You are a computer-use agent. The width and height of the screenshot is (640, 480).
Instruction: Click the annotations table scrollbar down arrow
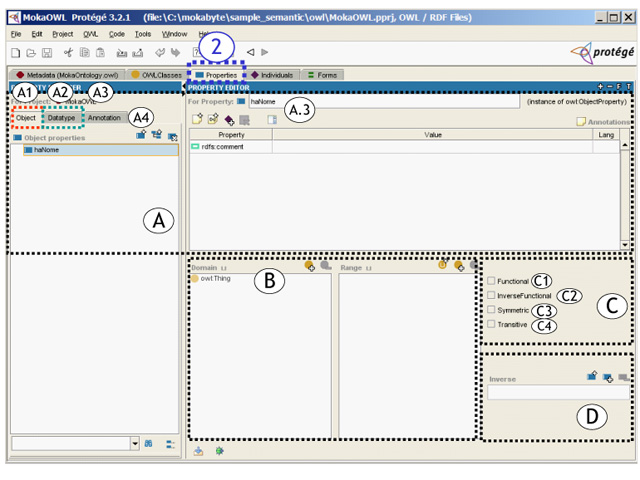coord(624,245)
